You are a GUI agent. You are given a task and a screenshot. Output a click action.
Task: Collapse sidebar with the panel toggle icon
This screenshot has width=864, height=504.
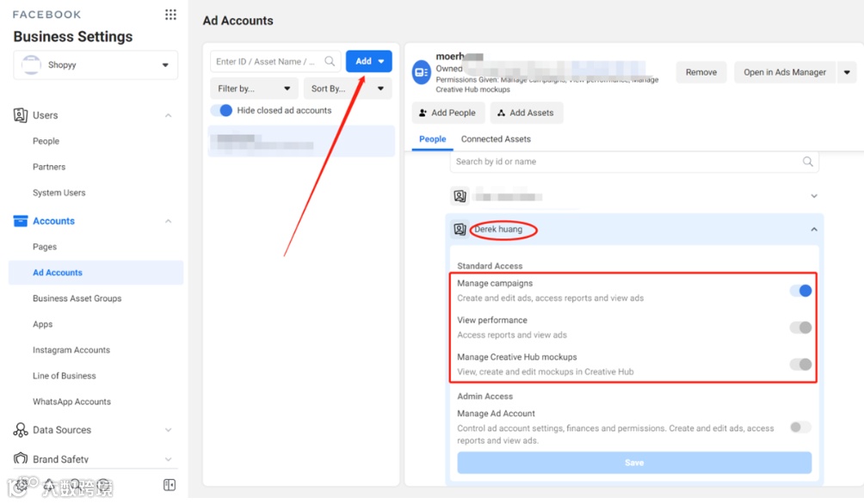coord(170,485)
